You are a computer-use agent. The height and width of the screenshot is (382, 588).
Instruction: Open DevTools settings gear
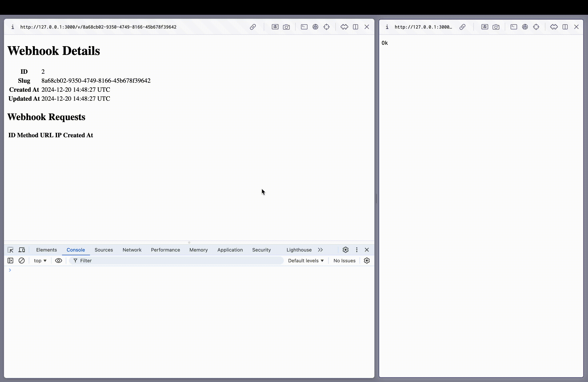345,250
